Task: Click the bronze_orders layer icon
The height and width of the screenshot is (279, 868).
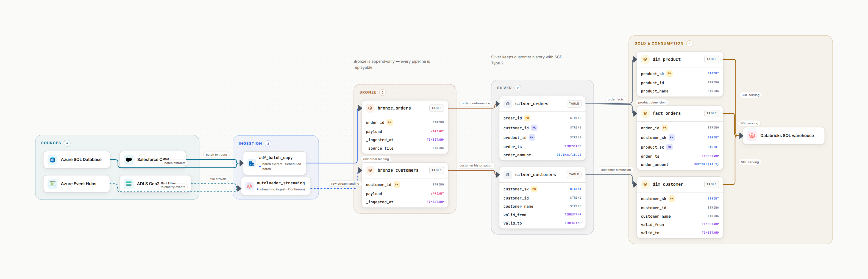Action: point(370,108)
